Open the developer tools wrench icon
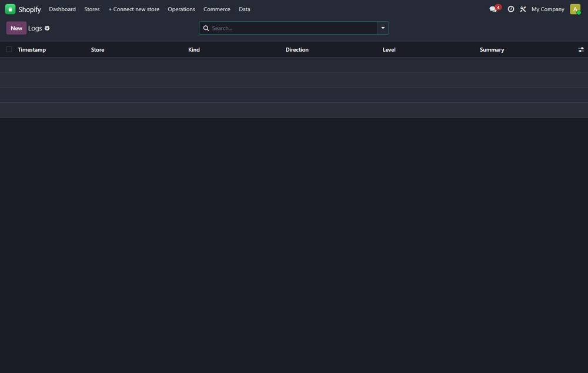The width and height of the screenshot is (588, 373). (x=523, y=9)
